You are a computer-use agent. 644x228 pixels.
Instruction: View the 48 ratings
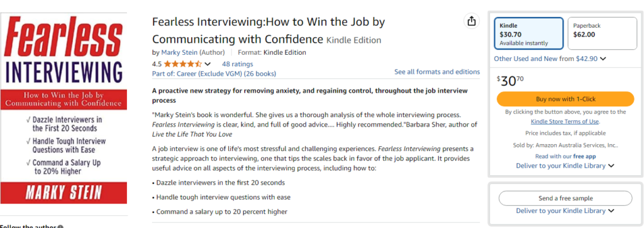[237, 64]
